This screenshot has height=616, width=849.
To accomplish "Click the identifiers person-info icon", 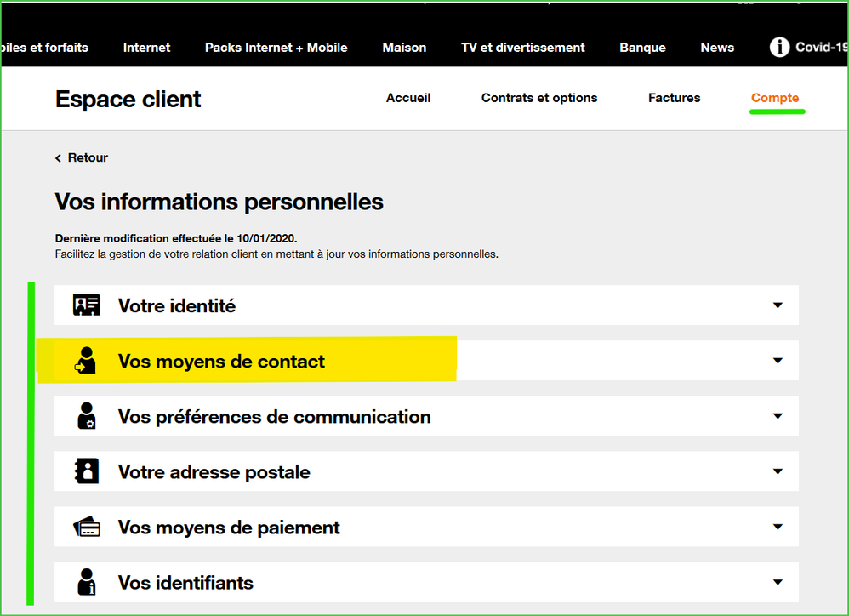I will tap(86, 583).
